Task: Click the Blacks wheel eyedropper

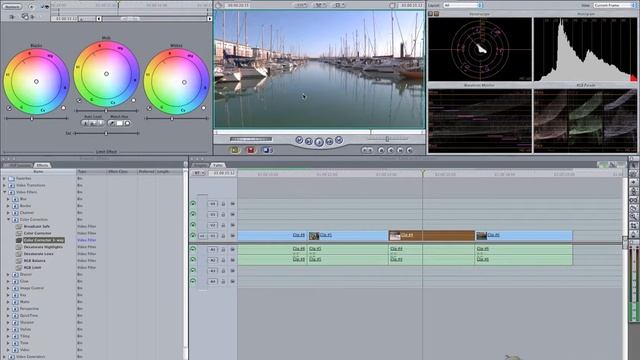Action: [x=9, y=108]
